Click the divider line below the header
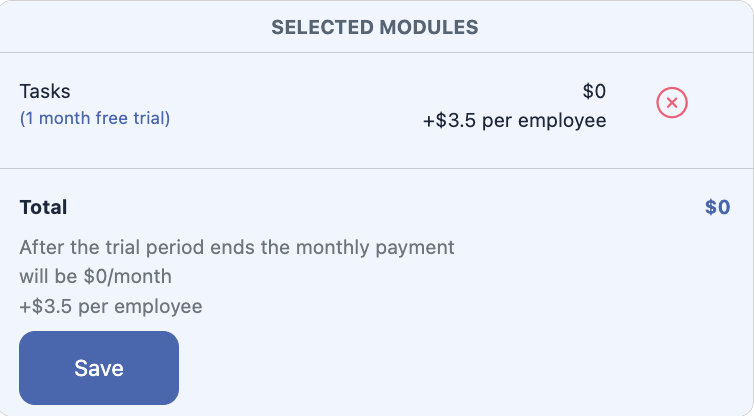 click(x=375, y=52)
